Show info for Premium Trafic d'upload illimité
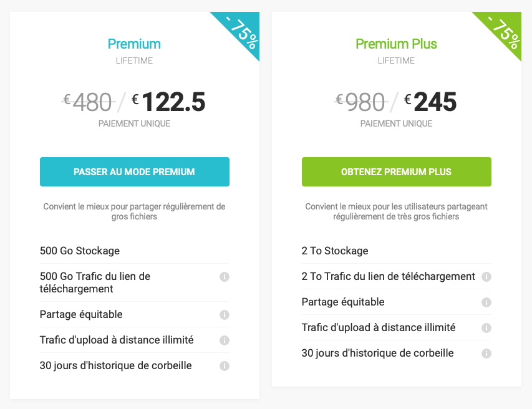The height and width of the screenshot is (409, 532). pyautogui.click(x=225, y=340)
